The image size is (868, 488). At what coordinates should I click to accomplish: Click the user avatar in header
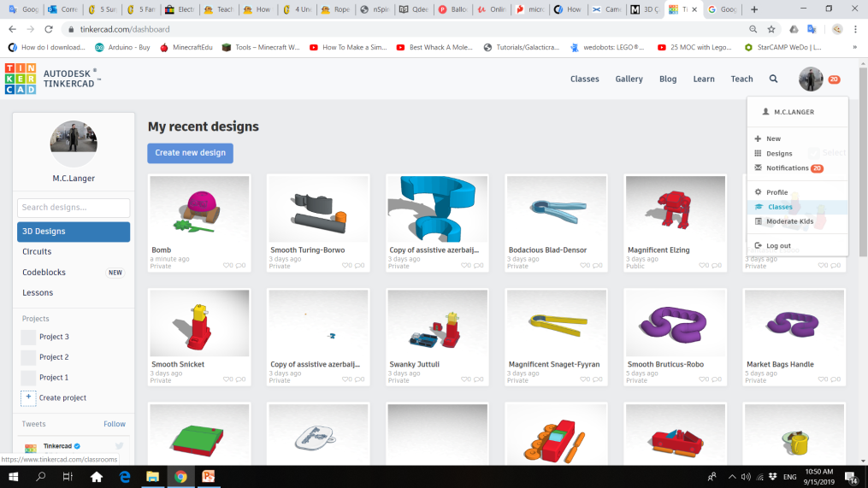tap(811, 79)
